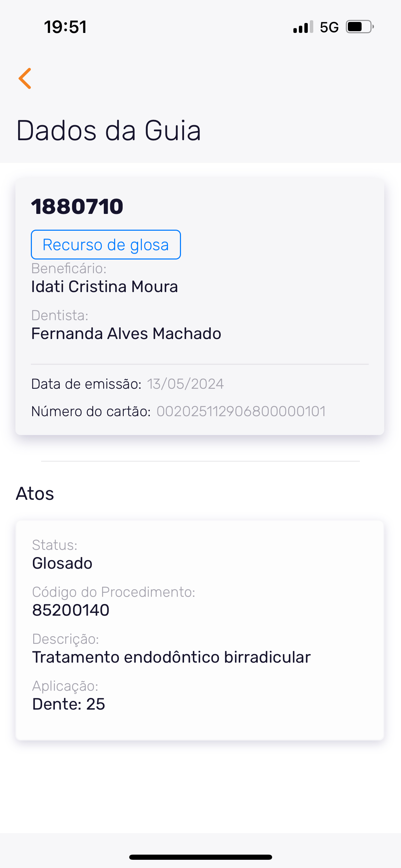Tap the orange back arrow
Viewport: 401px width, 868px height.
[x=25, y=79]
